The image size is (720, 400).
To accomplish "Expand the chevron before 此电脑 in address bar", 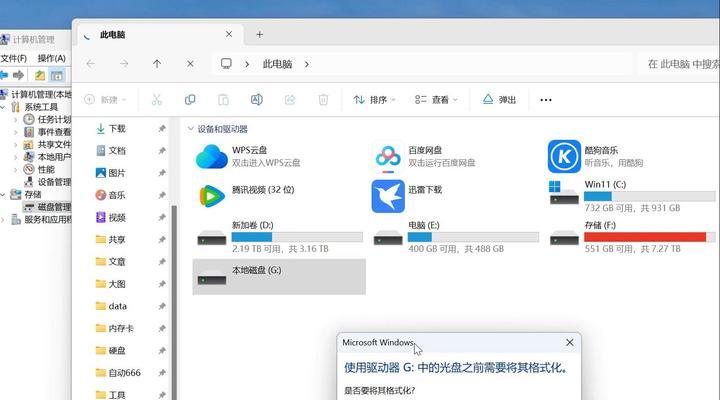I will (247, 64).
